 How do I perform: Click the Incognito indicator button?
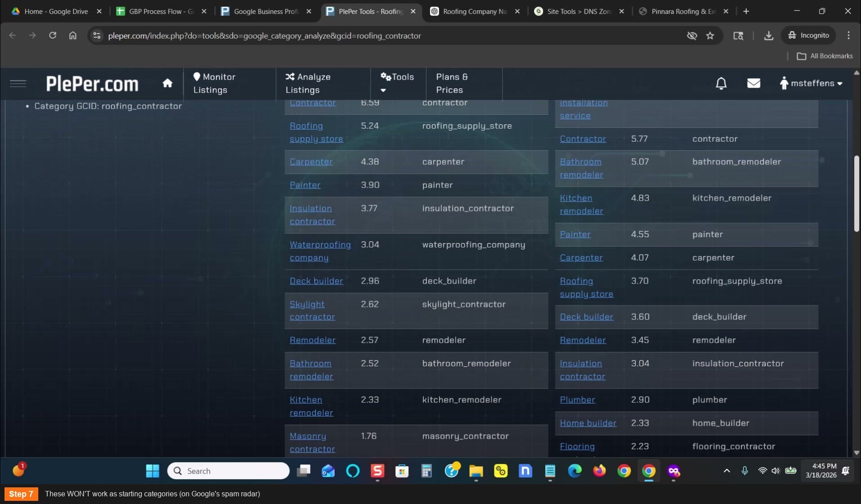(x=808, y=36)
